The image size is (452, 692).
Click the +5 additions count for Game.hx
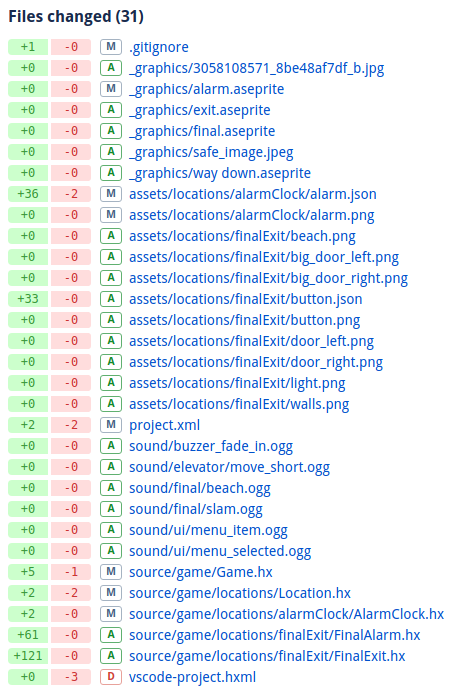pos(28,572)
